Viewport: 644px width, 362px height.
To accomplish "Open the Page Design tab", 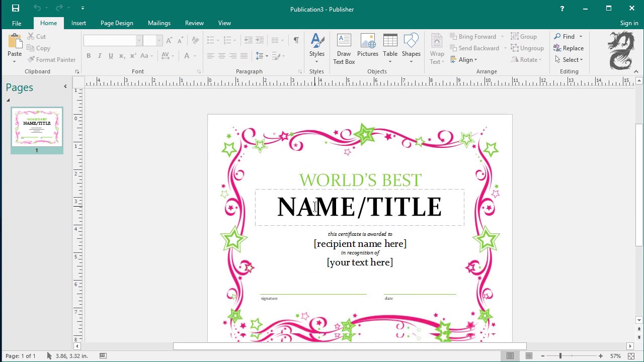I will pyautogui.click(x=117, y=23).
